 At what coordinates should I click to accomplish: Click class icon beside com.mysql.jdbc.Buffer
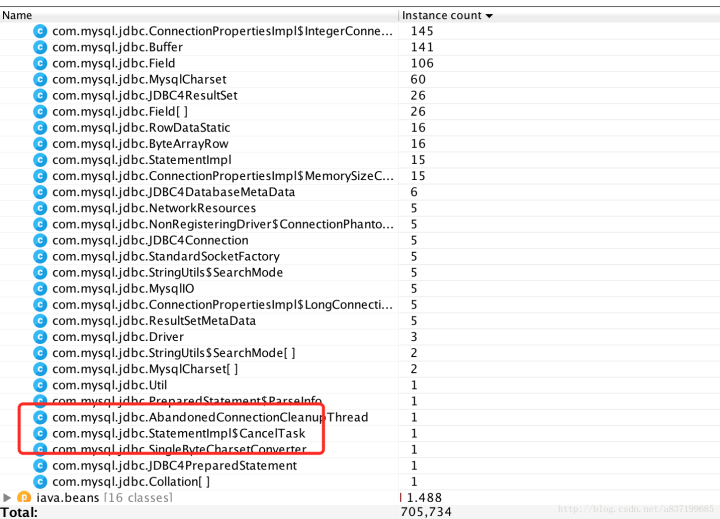[x=40, y=47]
